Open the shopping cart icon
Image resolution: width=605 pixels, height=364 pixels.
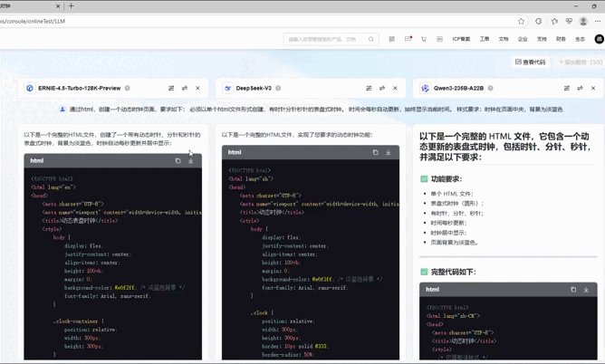coord(424,39)
